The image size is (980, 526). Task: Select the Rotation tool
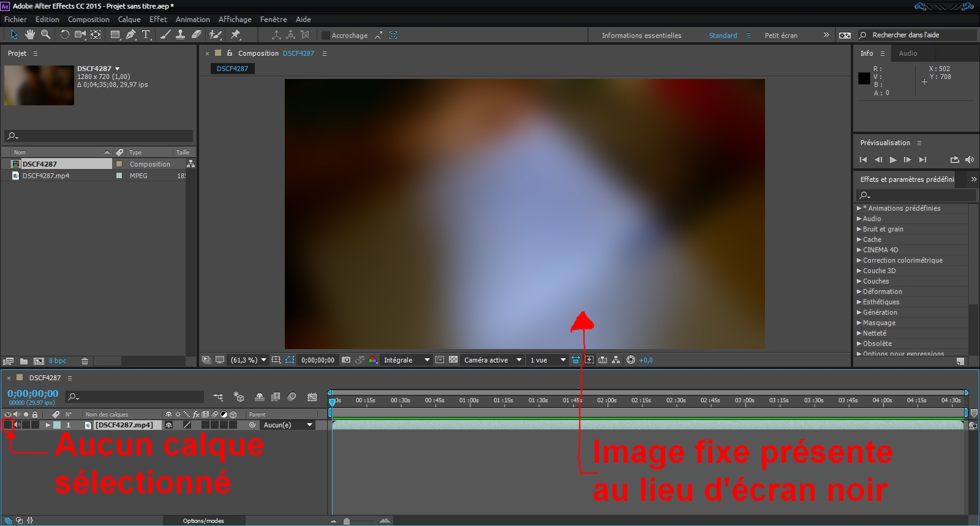tap(64, 35)
